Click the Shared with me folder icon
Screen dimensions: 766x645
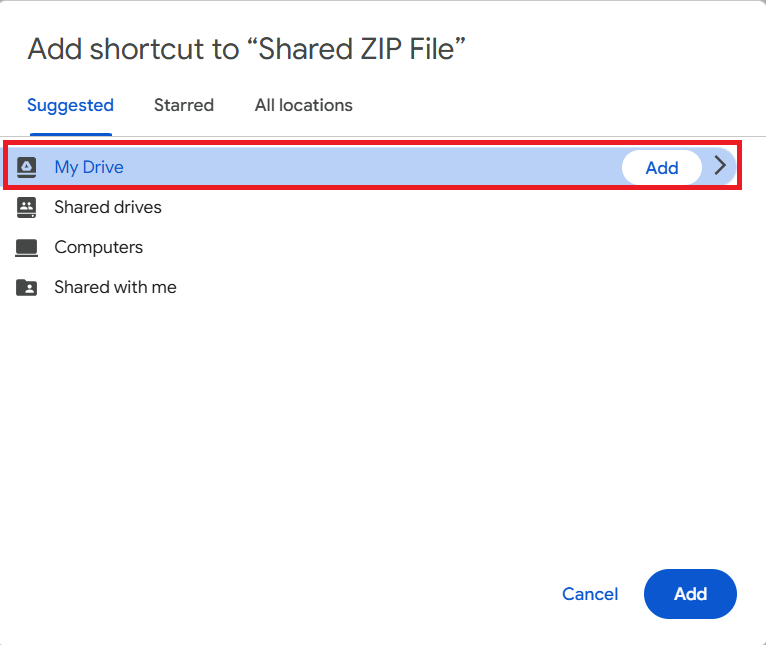27,287
